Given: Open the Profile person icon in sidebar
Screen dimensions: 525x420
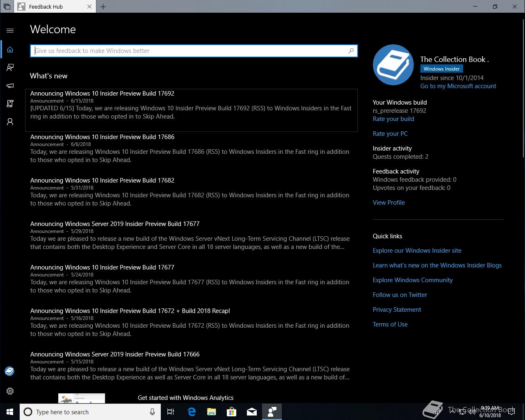Looking at the screenshot, I should (10, 122).
